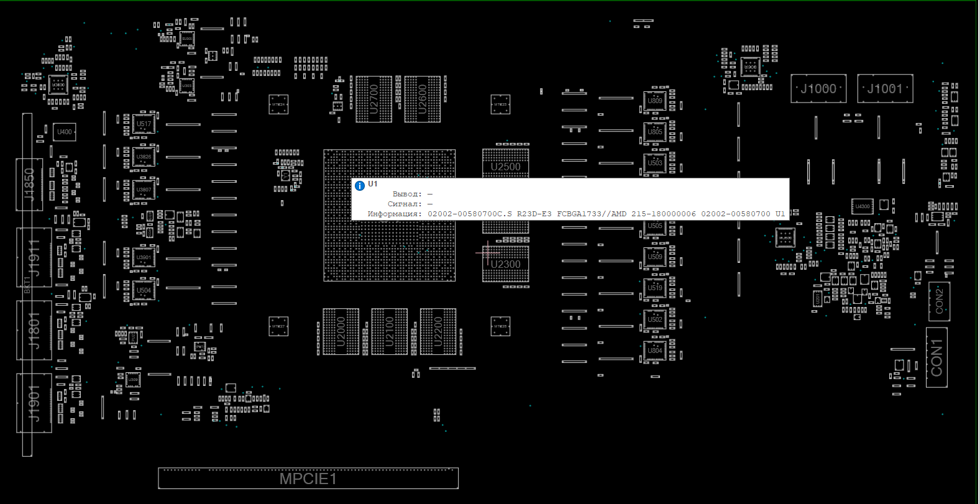This screenshot has width=980, height=504.
Task: Select display connector J1801
Action: click(34, 330)
